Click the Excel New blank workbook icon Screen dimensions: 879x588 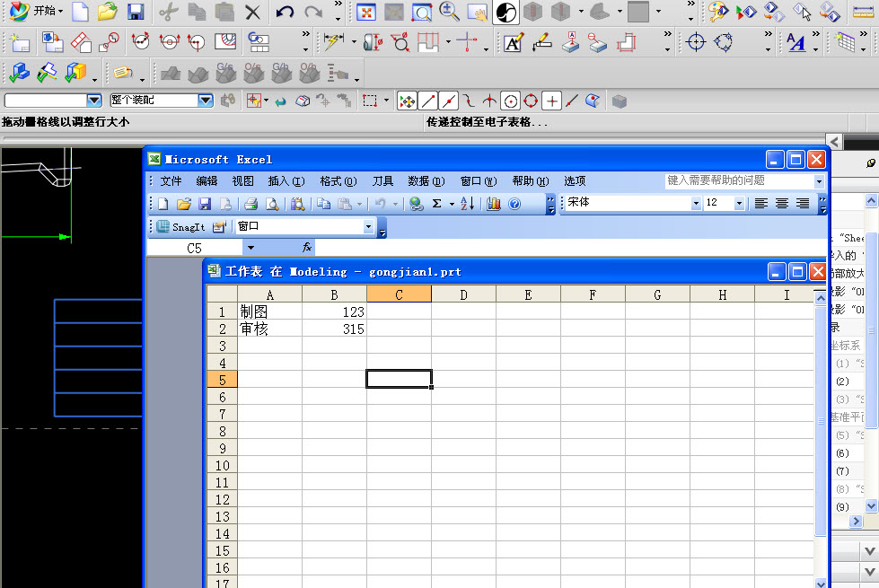pos(163,204)
